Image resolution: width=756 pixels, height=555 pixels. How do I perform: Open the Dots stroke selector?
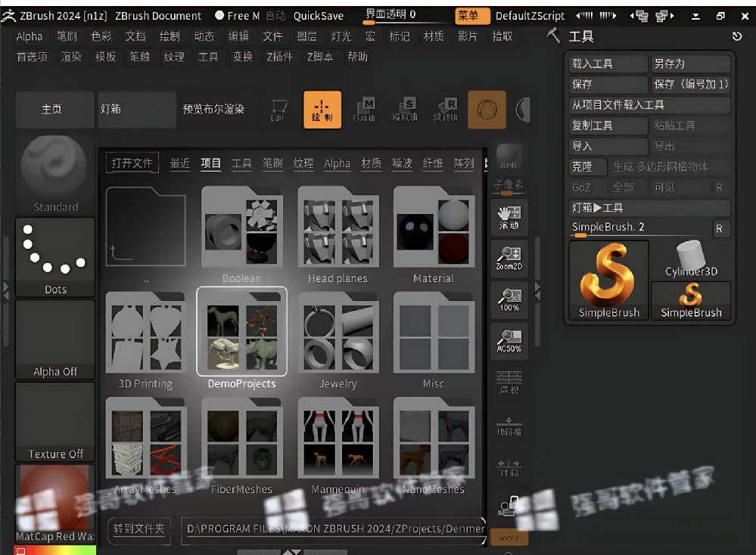(x=55, y=257)
